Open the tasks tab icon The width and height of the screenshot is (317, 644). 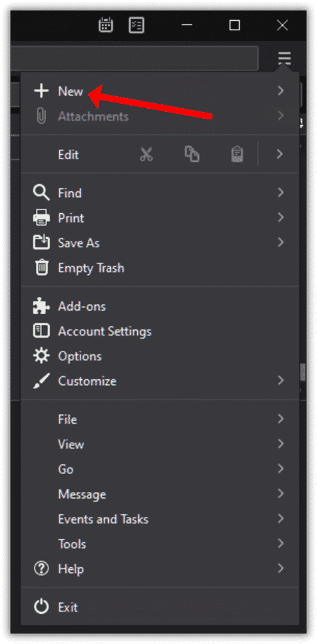(x=136, y=25)
